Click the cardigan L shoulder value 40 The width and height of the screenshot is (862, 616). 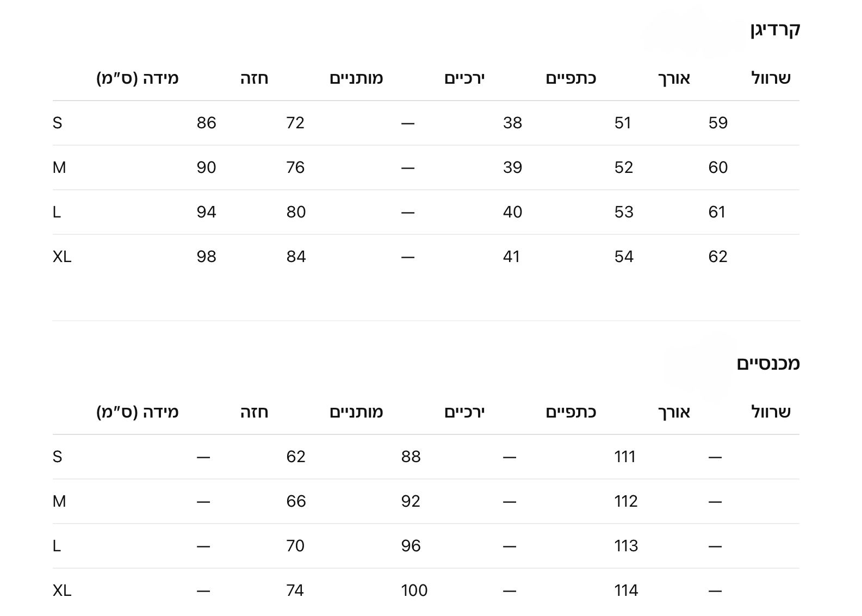pos(512,212)
